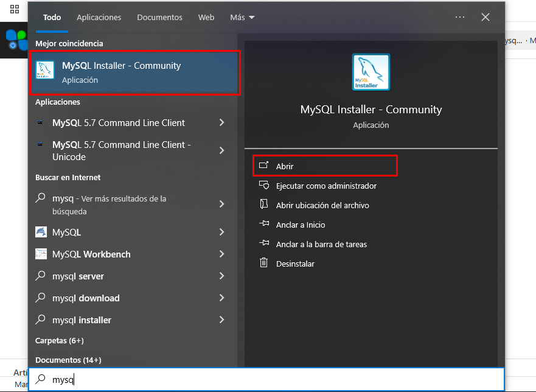Click the large MySQL Installer logo in details pane
This screenshot has width=536, height=392.
pyautogui.click(x=371, y=72)
